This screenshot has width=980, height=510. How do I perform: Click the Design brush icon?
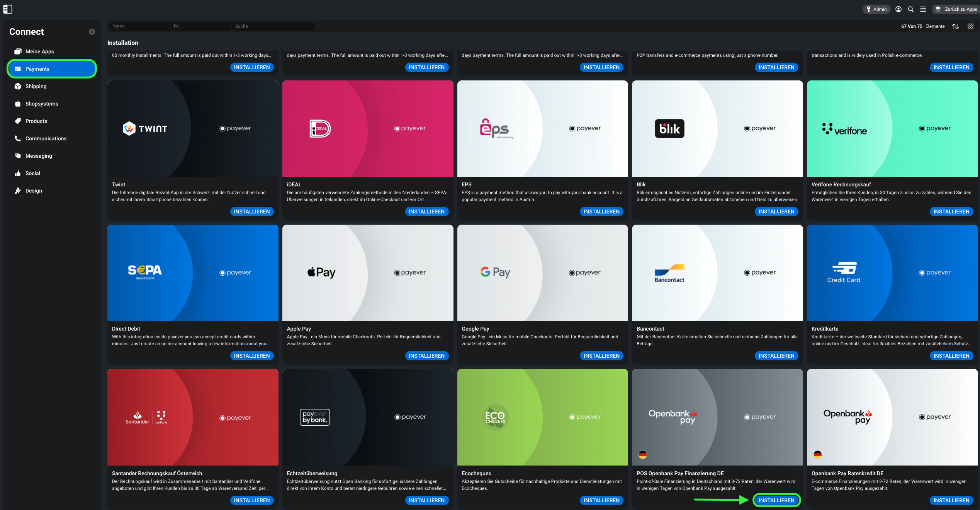point(18,191)
